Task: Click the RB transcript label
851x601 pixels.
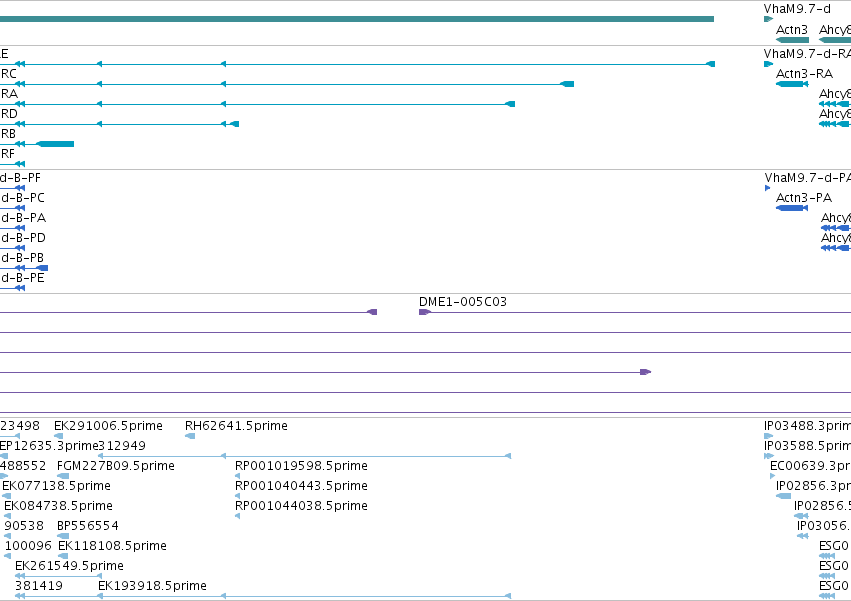Action: [9, 134]
